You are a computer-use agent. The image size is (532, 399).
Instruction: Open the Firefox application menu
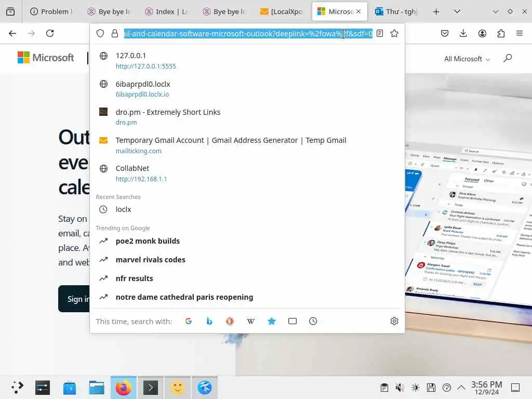(519, 33)
